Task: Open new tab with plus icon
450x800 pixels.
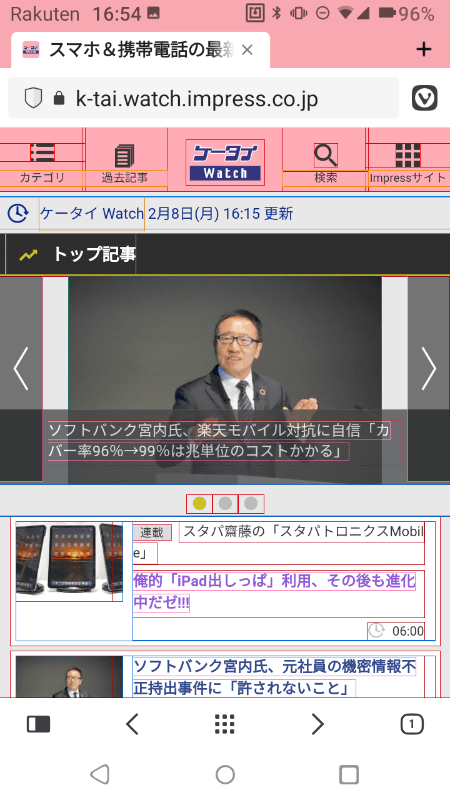Action: click(423, 49)
